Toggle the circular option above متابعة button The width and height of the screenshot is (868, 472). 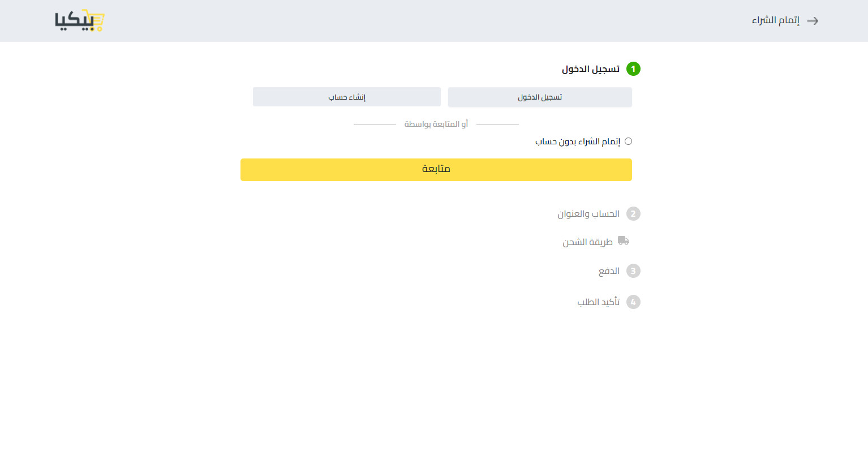coord(629,141)
